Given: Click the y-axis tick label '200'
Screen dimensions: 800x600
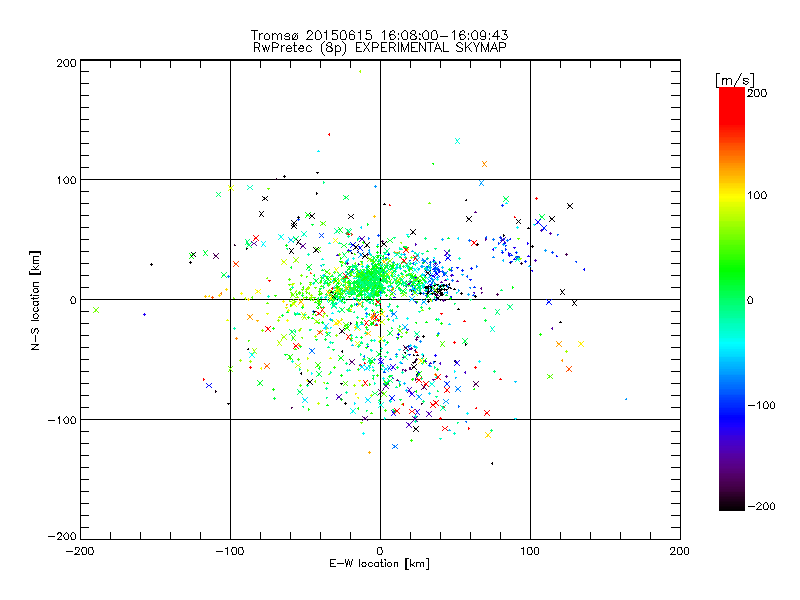Looking at the screenshot, I should click(x=66, y=63).
